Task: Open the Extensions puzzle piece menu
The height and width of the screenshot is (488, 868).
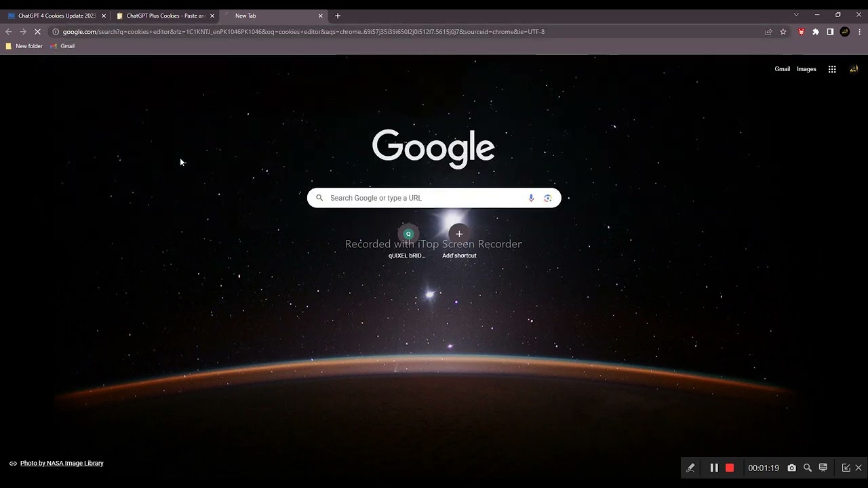Action: (x=816, y=32)
